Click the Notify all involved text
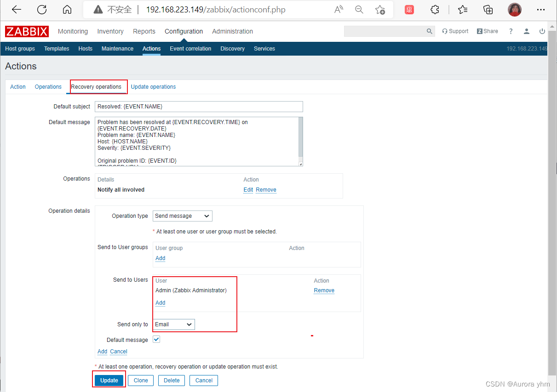Screen dimensions: 557x392 pos(121,190)
